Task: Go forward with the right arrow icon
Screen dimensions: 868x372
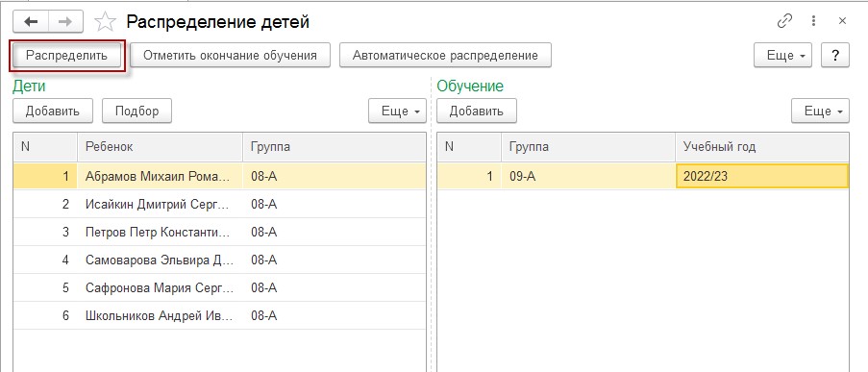Action: [x=65, y=22]
